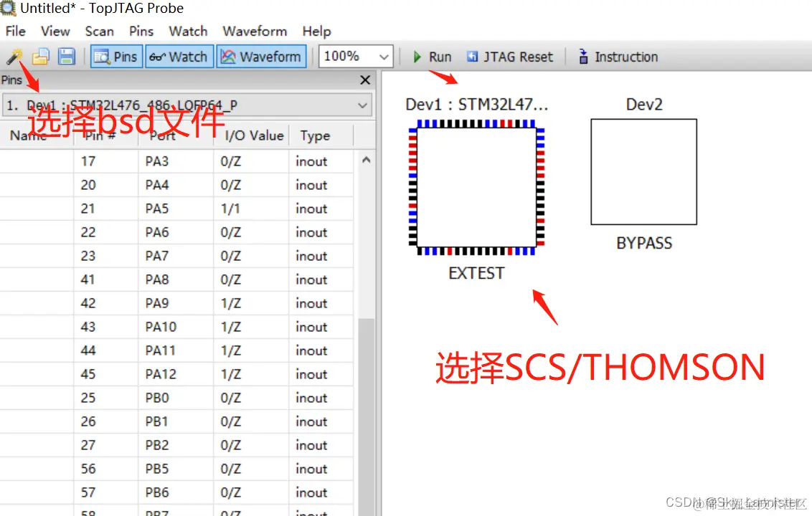Viewport: 812px width, 516px height.
Task: Click the pin list vertical scrollbar thumb
Action: tap(366, 416)
